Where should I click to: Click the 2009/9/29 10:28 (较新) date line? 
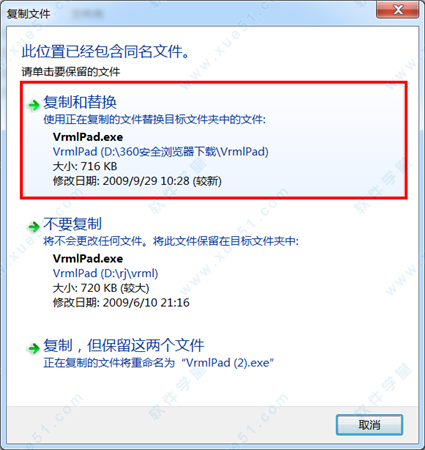[162, 181]
